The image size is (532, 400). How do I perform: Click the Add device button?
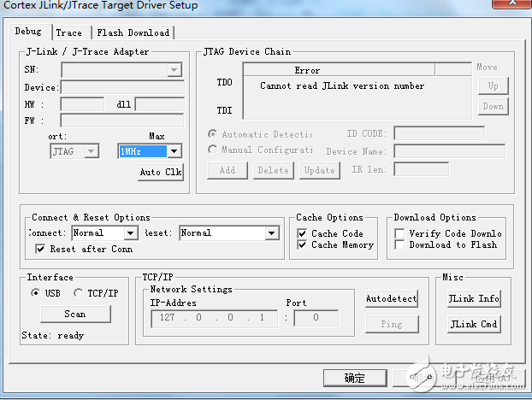pos(228,170)
